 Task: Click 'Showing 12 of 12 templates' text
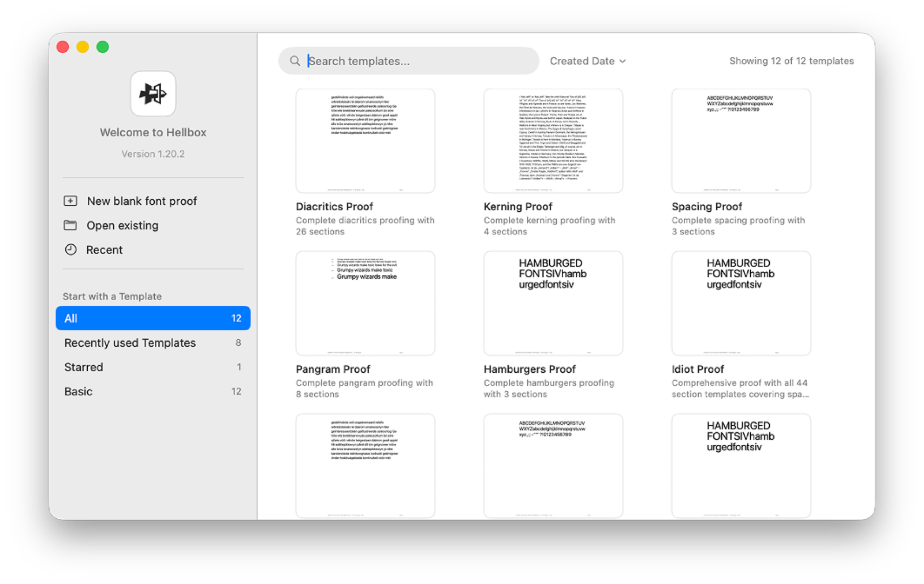click(791, 61)
